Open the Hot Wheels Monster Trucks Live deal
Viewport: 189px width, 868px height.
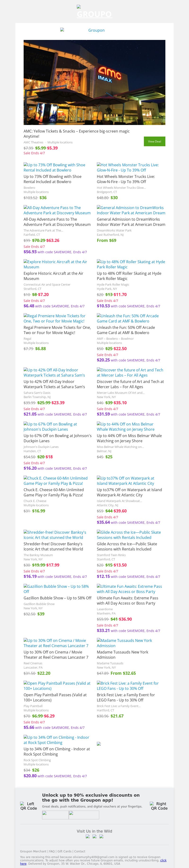click(128, 168)
